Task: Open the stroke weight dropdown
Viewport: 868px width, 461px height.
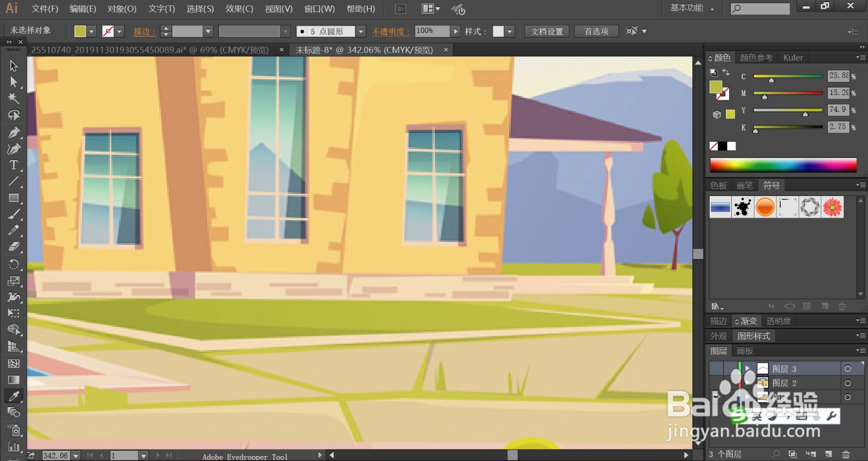Action: point(208,31)
